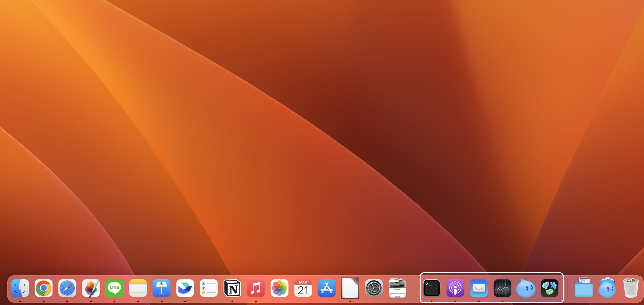Open the Trash in the Dock

tap(631, 288)
